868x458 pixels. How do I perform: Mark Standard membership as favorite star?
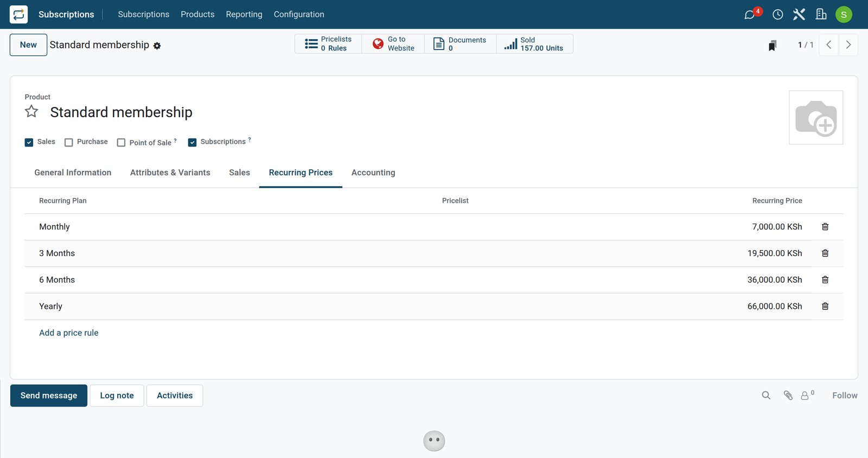31,112
